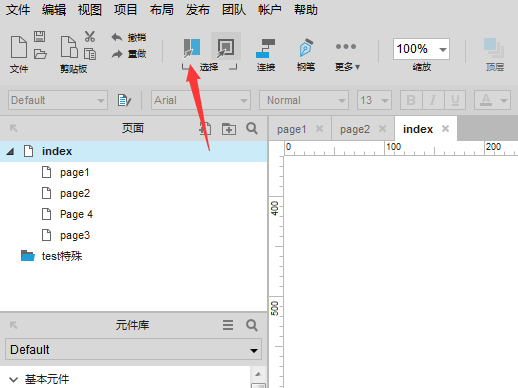Screen dimensions: 518x388
Task: Open the 项目 menu
Action: 125,10
